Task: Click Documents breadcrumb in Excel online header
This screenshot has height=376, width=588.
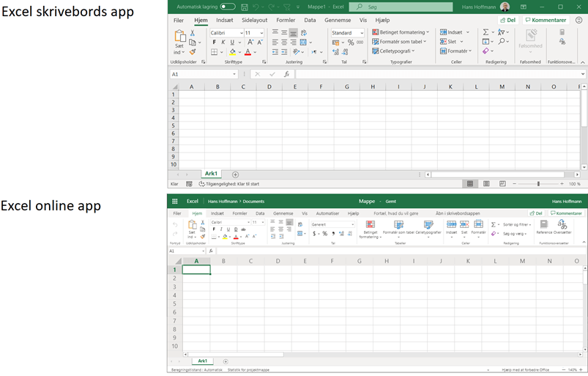Action: point(253,202)
